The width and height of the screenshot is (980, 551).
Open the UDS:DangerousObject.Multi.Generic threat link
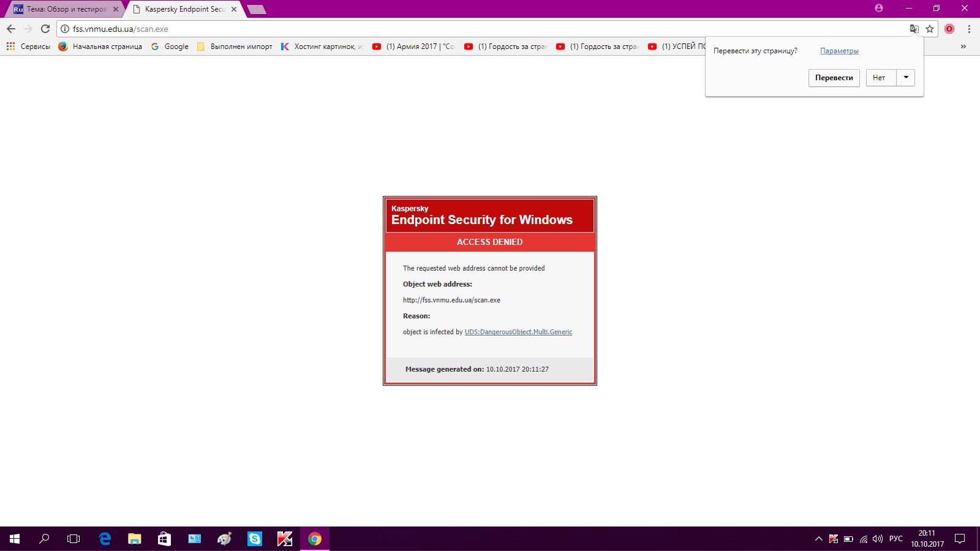tap(518, 332)
